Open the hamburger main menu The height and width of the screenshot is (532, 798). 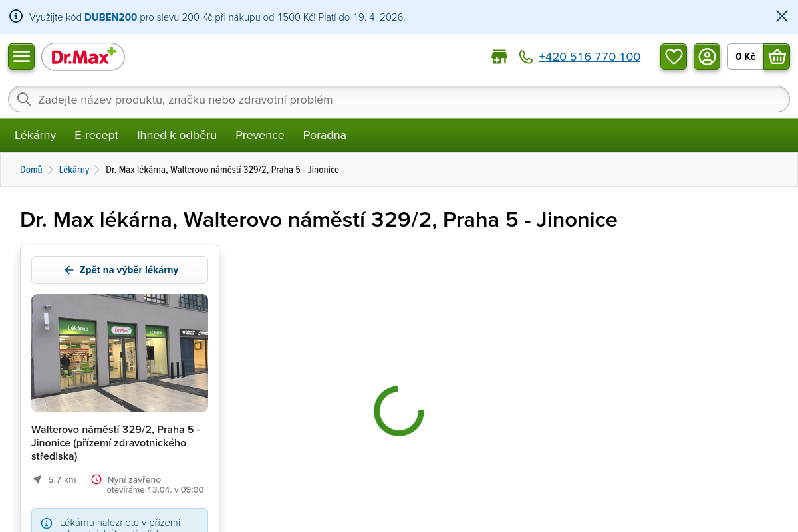21,57
